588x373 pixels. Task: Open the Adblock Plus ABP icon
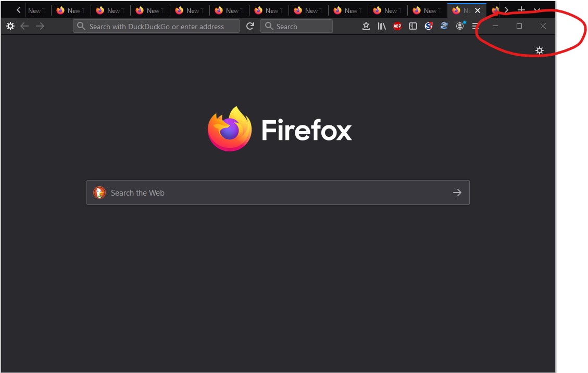point(397,26)
